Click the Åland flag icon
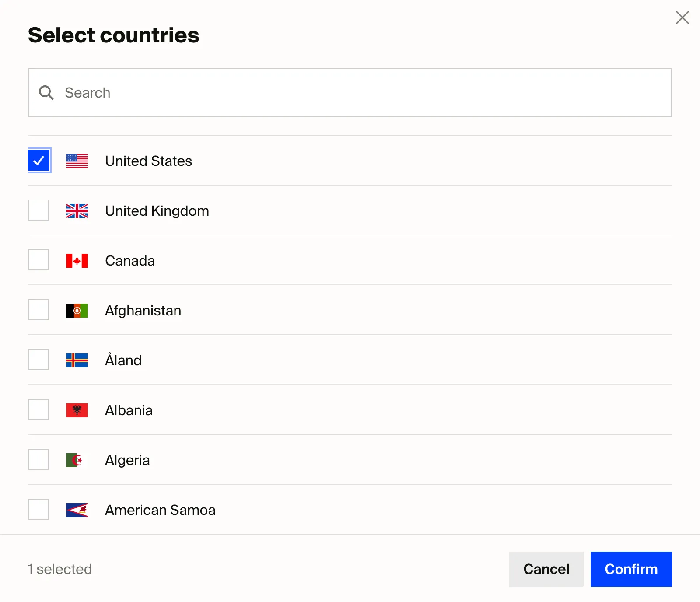The width and height of the screenshot is (700, 602). 77,360
